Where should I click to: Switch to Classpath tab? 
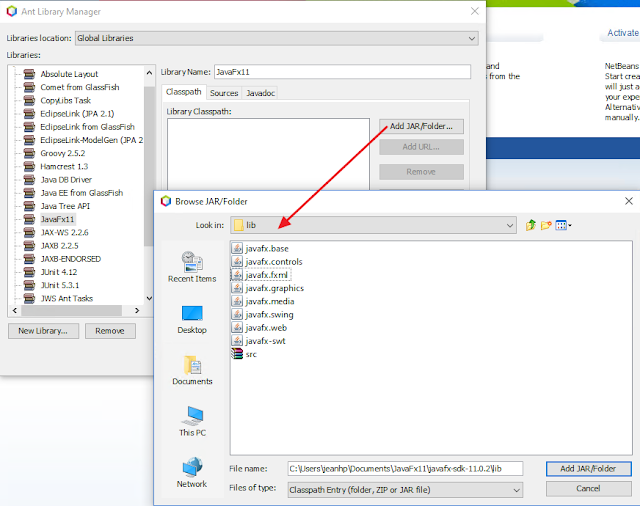pos(183,92)
